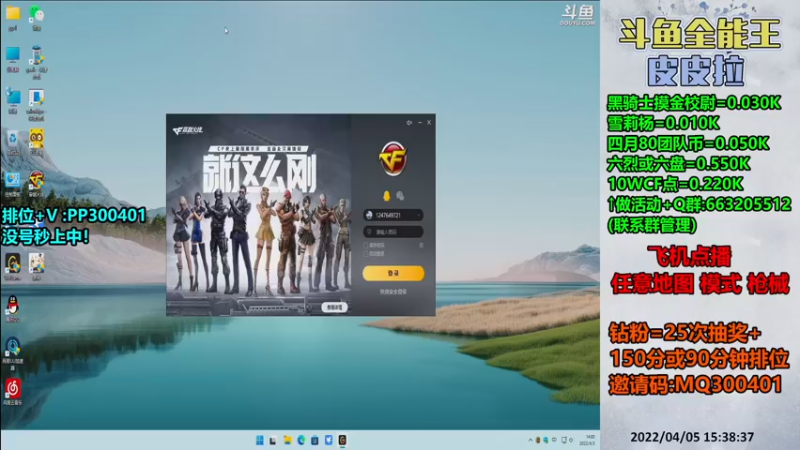Viewport: 800px width, 450px height.
Task: Click the white pill button on banner bottom
Action: (335, 307)
